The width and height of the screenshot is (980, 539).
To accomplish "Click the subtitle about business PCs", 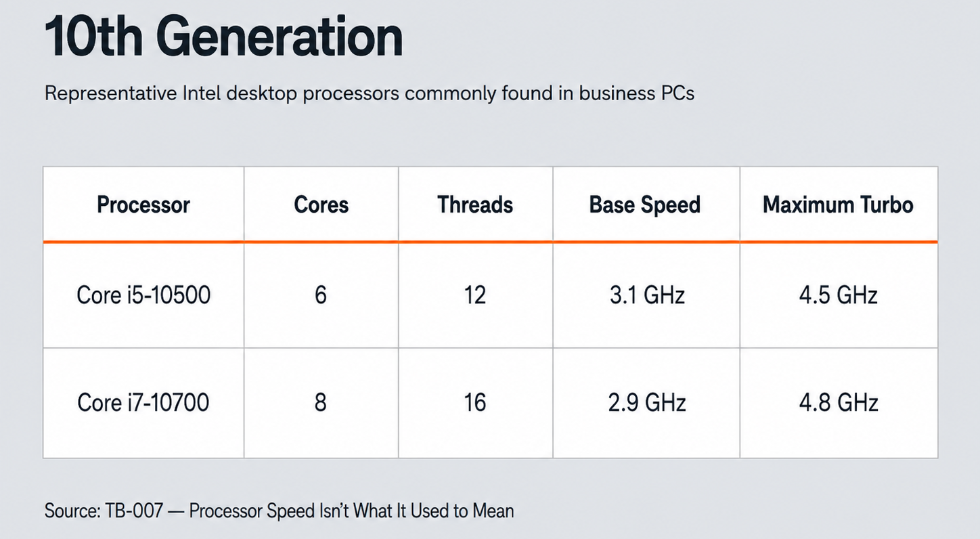I will [x=370, y=93].
